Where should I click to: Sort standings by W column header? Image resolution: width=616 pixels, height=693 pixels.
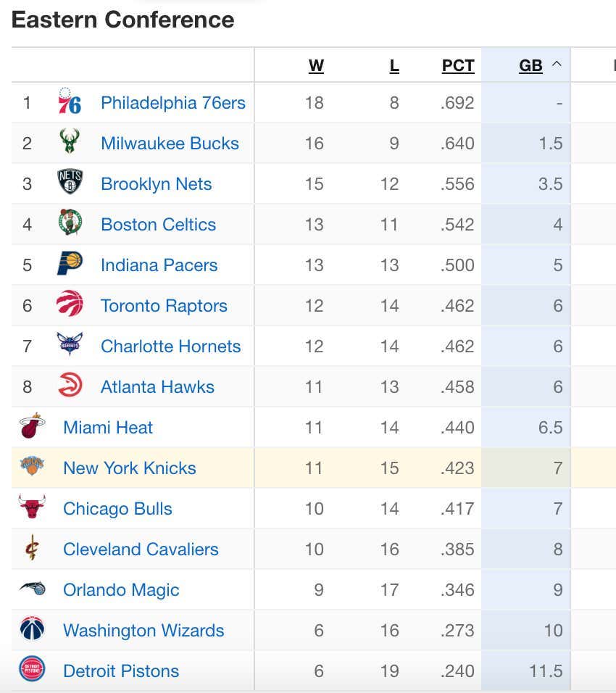[316, 65]
